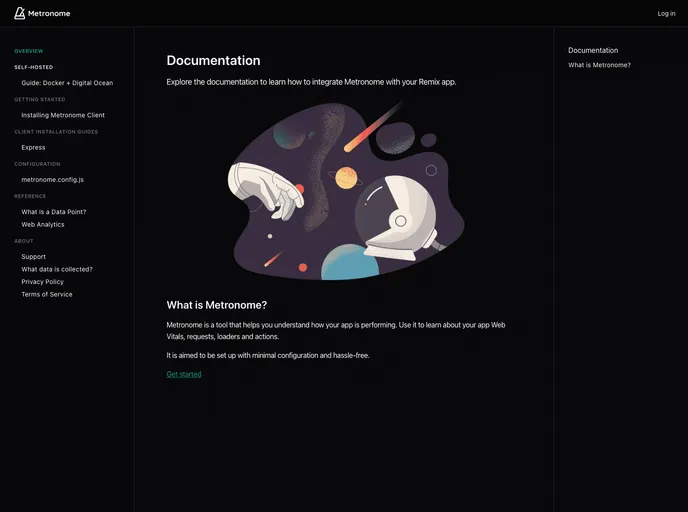688x512 pixels.
Task: Click the Documentation page heading
Action: 213,61
